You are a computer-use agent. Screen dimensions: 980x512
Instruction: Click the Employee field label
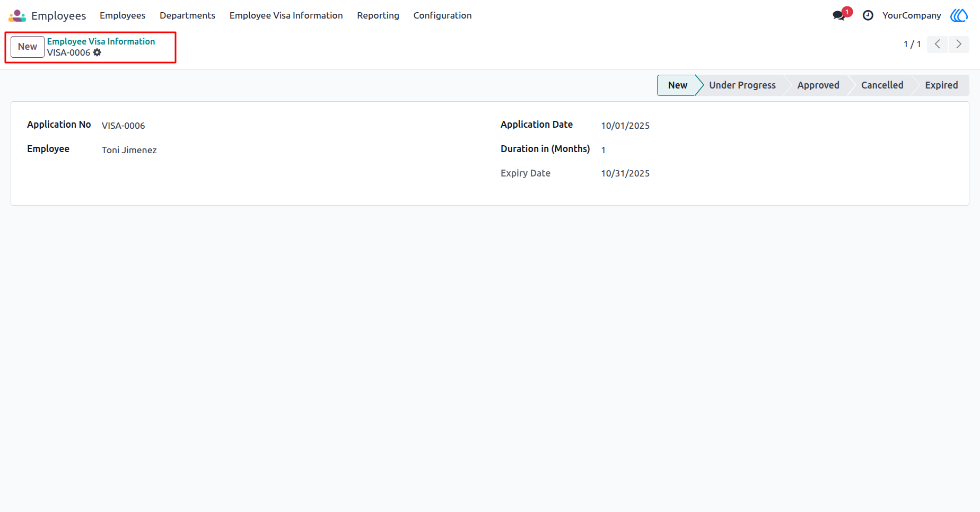click(48, 149)
